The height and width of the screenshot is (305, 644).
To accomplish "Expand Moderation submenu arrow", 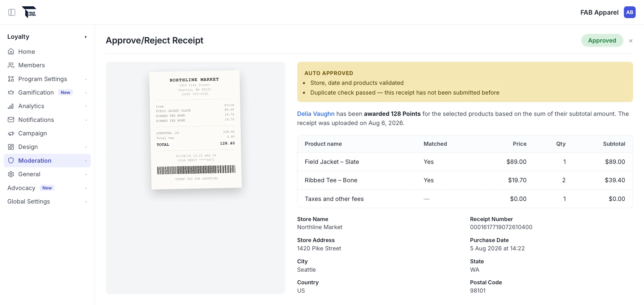I will pos(86,161).
